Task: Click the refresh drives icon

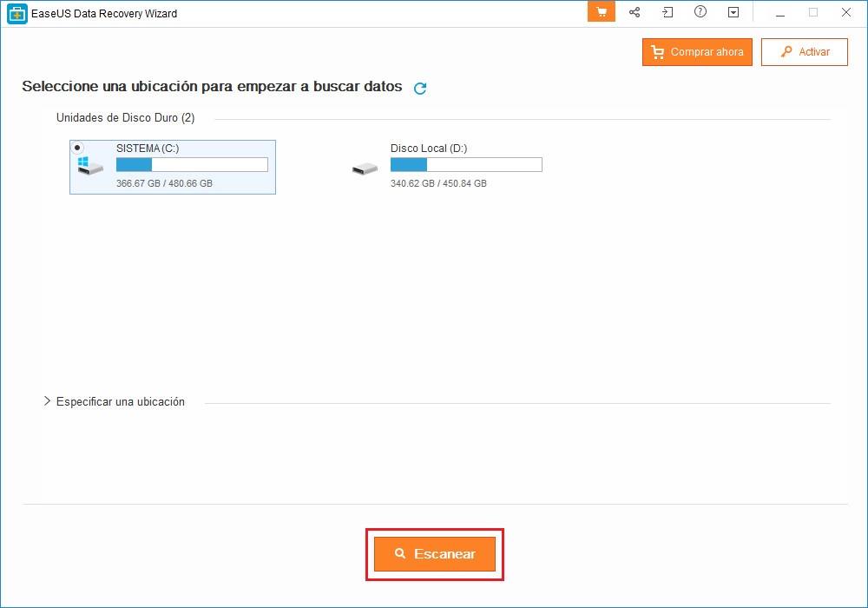Action: tap(420, 88)
